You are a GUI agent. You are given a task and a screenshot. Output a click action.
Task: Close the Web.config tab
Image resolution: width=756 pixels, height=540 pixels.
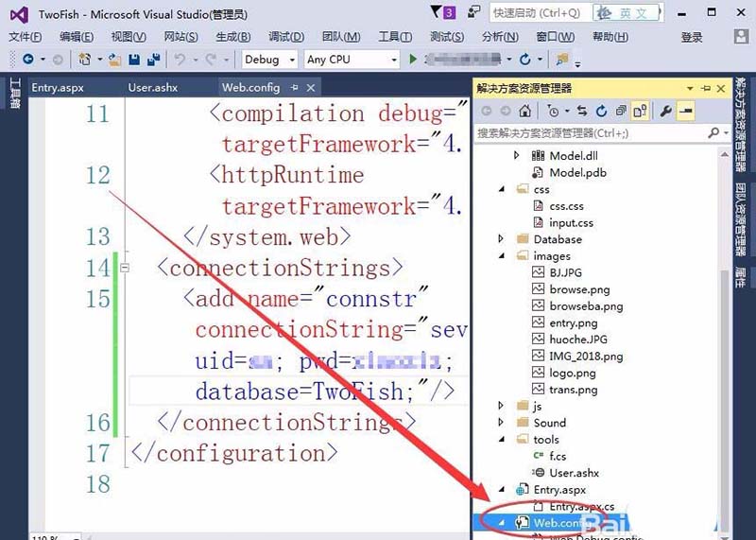(311, 88)
